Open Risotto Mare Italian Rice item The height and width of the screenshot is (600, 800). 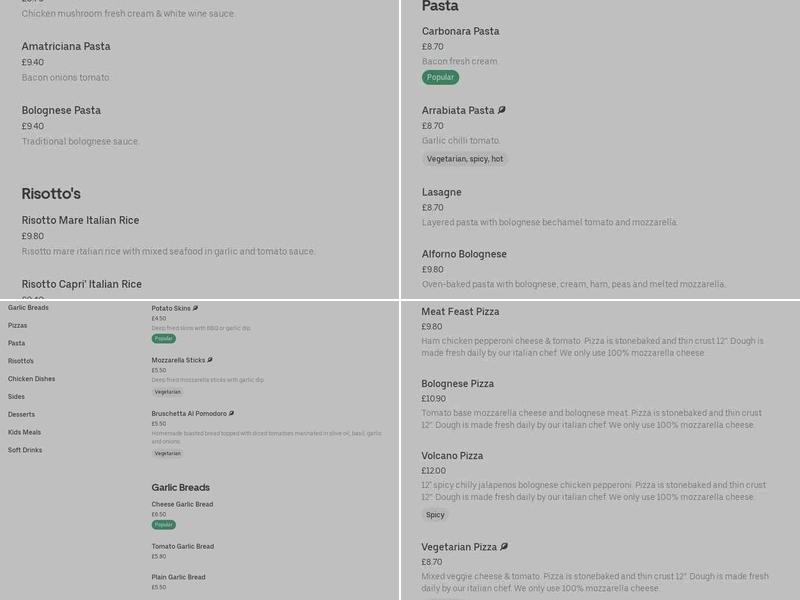pyautogui.click(x=80, y=220)
